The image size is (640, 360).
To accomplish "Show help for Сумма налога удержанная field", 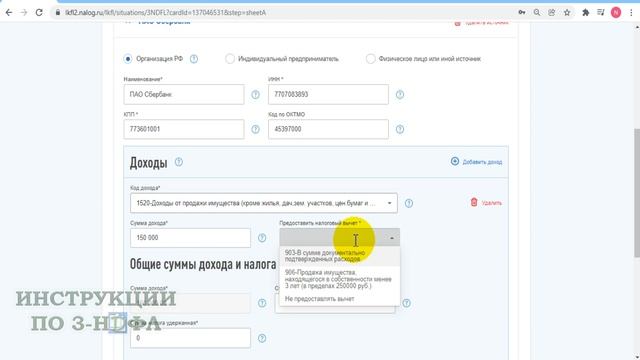I will (x=262, y=338).
